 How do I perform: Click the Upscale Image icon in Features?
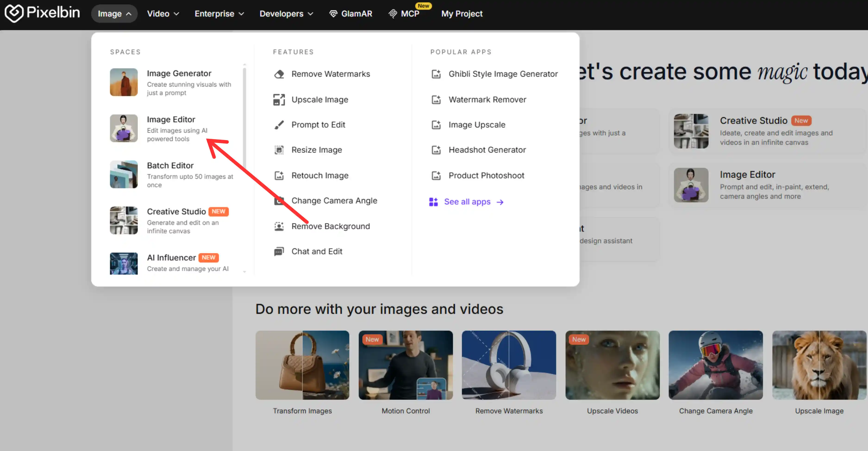[x=279, y=100]
